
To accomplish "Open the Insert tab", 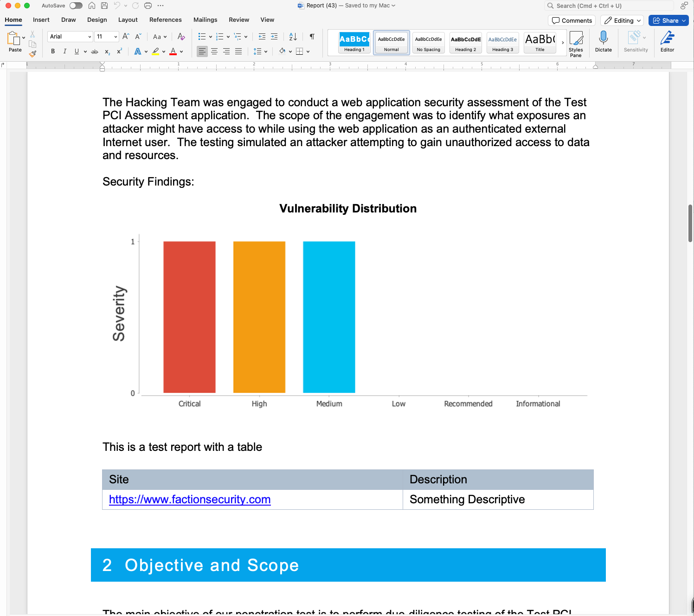I will 41,20.
